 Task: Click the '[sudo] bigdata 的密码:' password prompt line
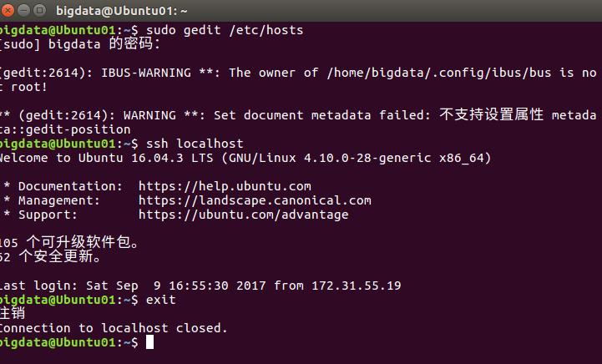80,43
